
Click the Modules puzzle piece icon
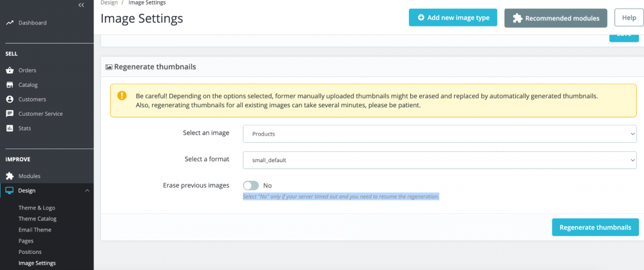click(10, 176)
